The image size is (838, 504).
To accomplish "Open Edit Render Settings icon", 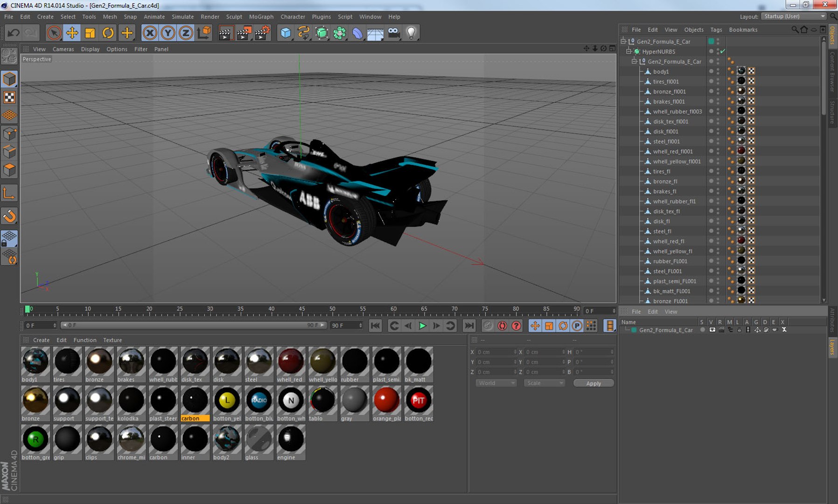I will (262, 33).
